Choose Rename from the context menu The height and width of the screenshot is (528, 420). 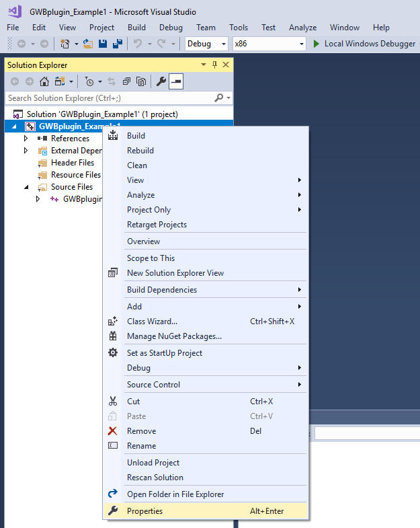(206, 446)
